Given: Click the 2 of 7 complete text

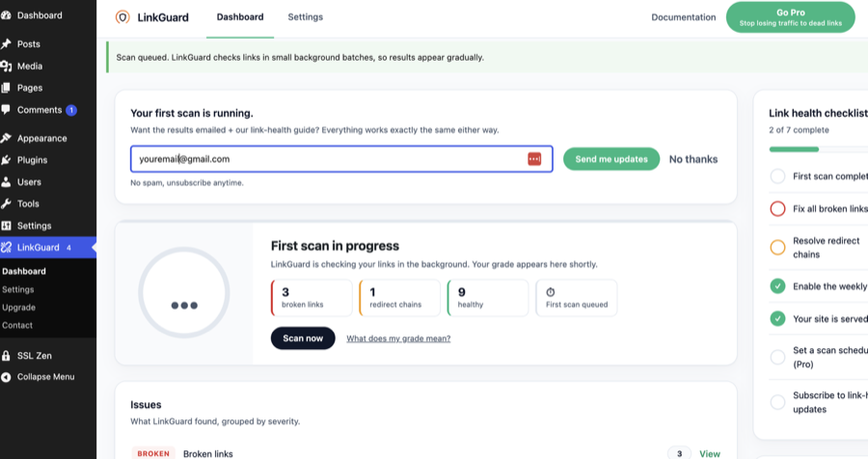Looking at the screenshot, I should tap(799, 130).
